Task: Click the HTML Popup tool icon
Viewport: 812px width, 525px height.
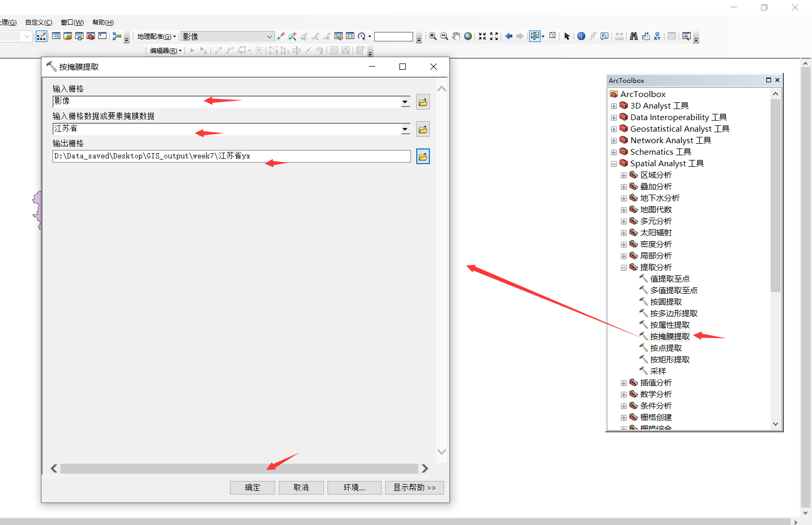Action: (605, 36)
